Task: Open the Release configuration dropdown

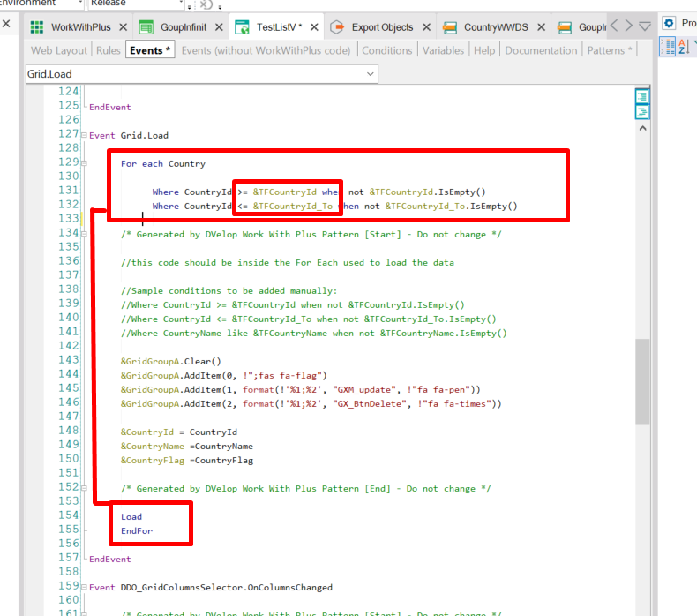Action: click(181, 3)
